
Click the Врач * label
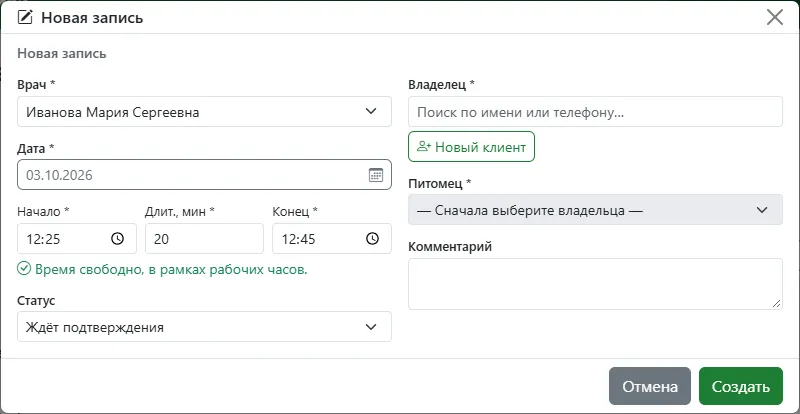tap(36, 85)
